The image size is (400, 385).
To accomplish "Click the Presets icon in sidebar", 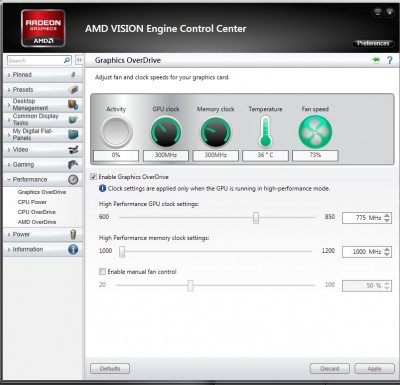I will 73,90.
